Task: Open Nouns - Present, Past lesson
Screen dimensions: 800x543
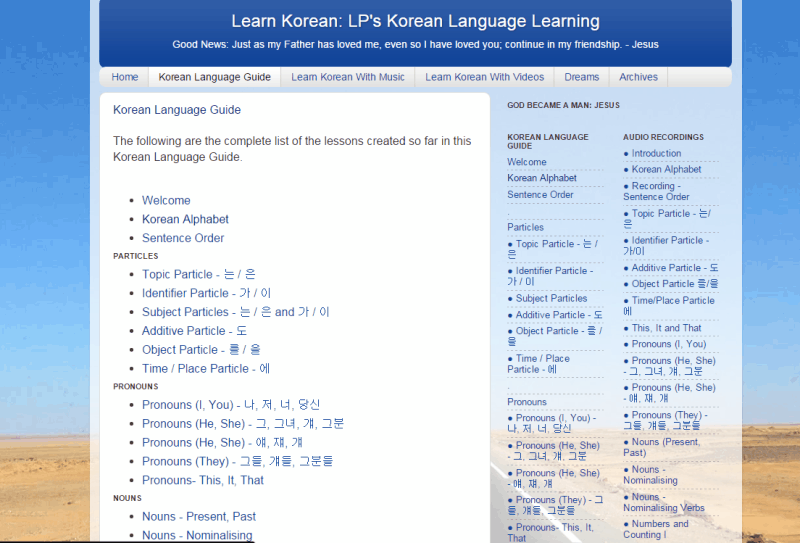Action: click(x=198, y=517)
